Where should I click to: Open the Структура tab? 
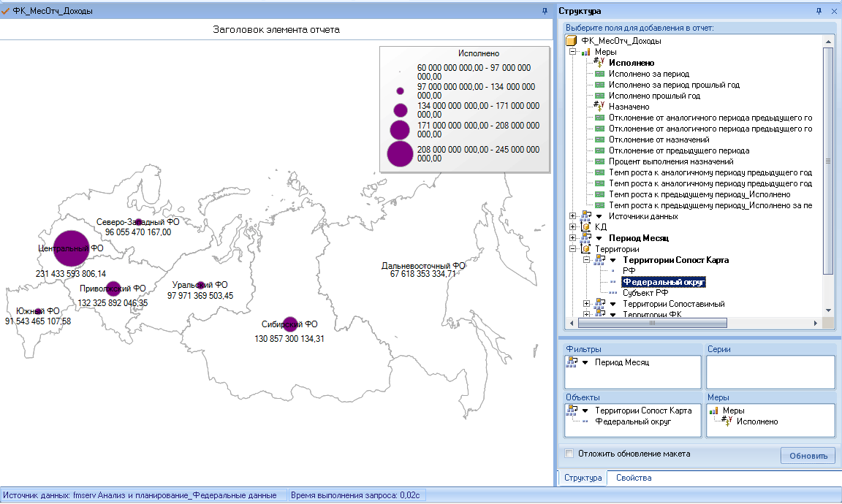pyautogui.click(x=583, y=478)
